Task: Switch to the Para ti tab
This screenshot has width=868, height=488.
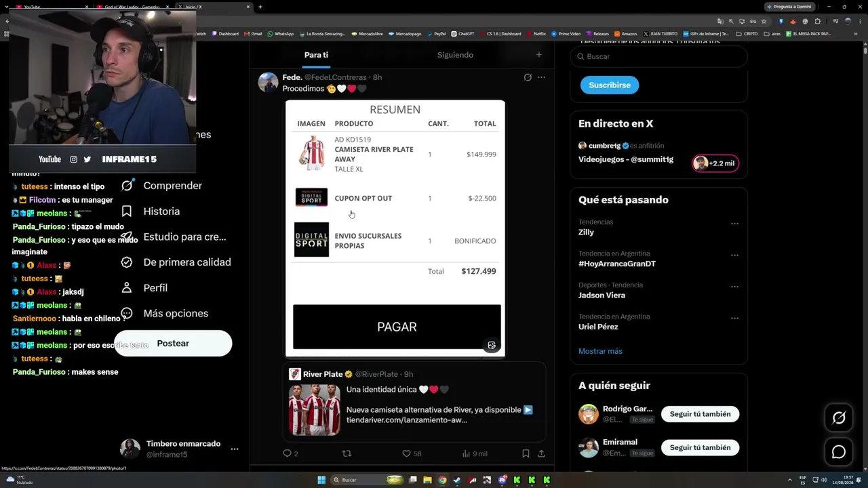Action: pyautogui.click(x=316, y=55)
